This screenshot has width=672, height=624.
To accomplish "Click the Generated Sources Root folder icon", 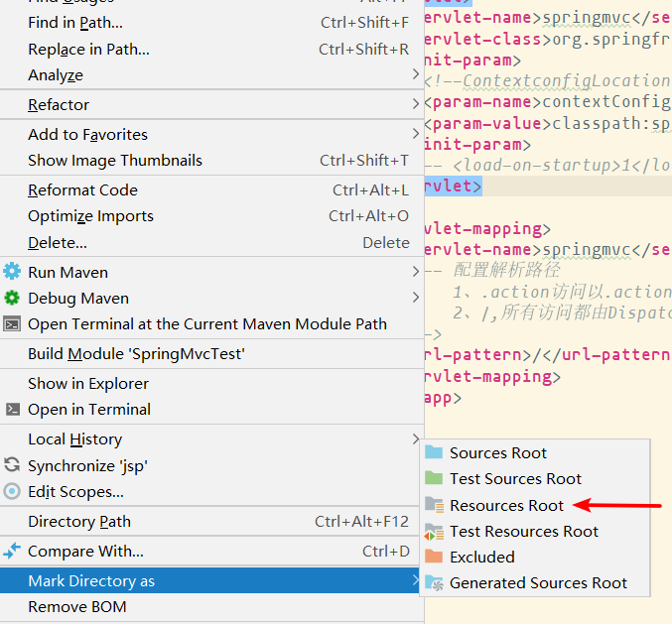I will click(x=434, y=583).
